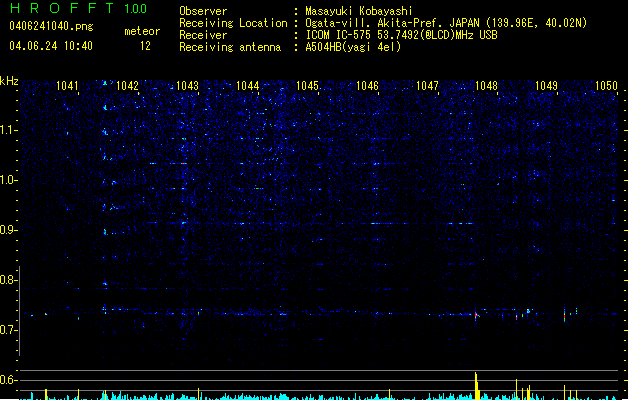629x400 pixels.
Task: Select observer name Masayuki Kobayashi
Action: click(x=359, y=11)
